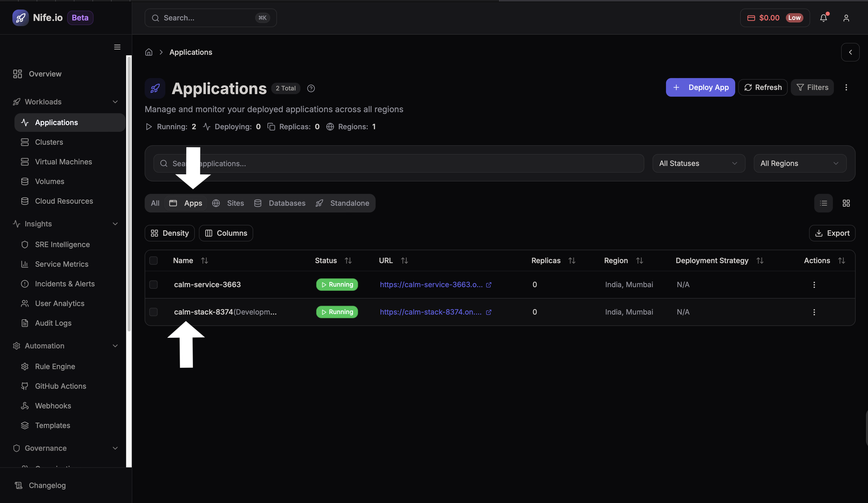Check the select-all checkbox in table header
The width and height of the screenshot is (868, 503).
point(154,261)
